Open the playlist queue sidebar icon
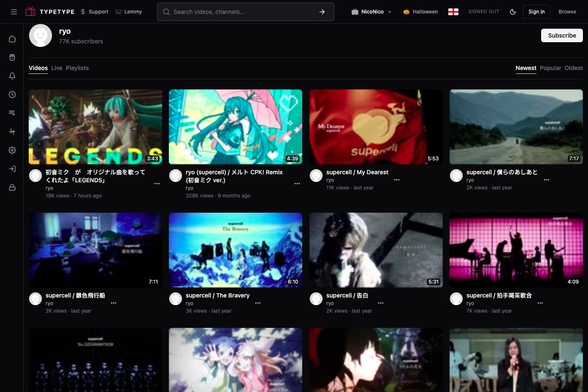The width and height of the screenshot is (588, 392). point(12,113)
